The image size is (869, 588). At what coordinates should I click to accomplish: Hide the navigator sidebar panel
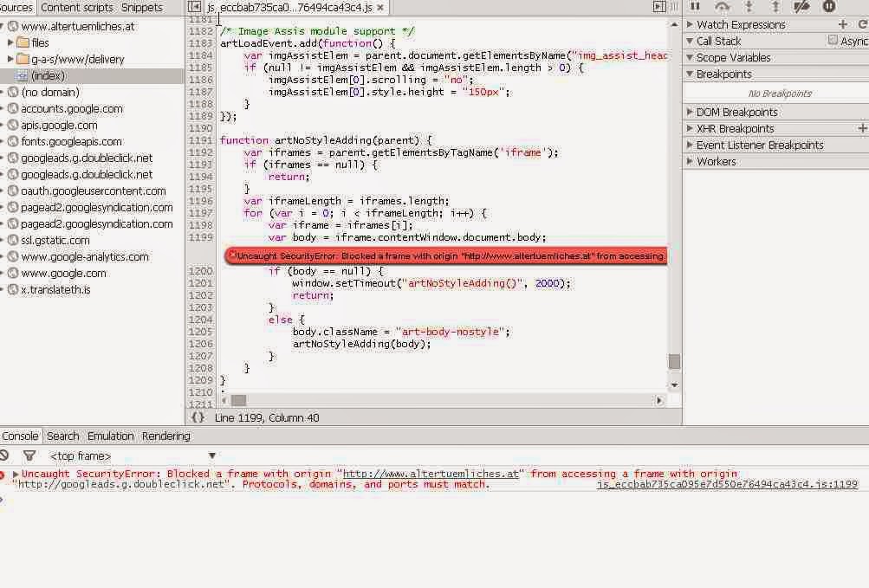coord(195,7)
